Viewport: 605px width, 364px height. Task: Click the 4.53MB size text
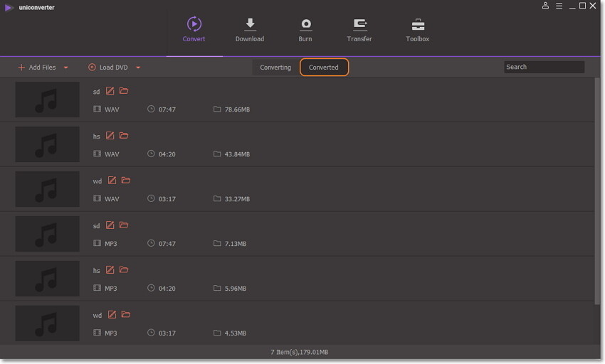[x=236, y=333]
